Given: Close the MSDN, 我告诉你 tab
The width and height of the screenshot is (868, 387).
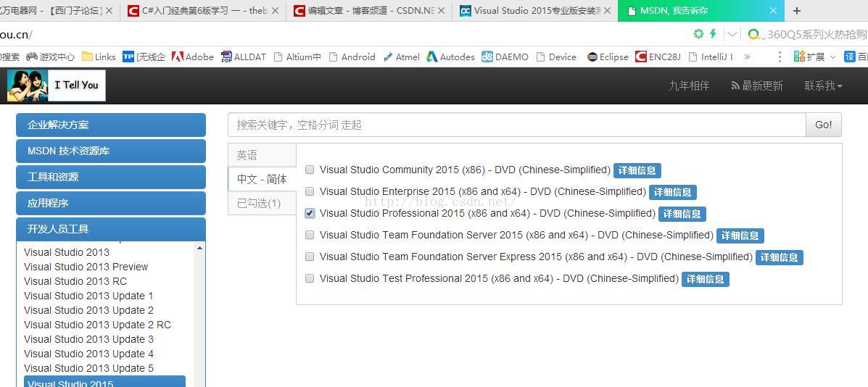Looking at the screenshot, I should click(773, 10).
